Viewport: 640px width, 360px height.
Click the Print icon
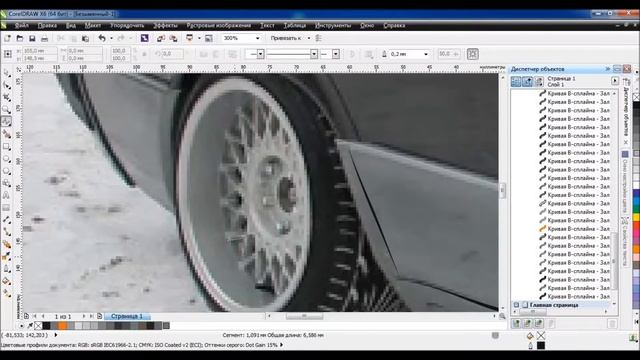pyautogui.click(x=44, y=38)
